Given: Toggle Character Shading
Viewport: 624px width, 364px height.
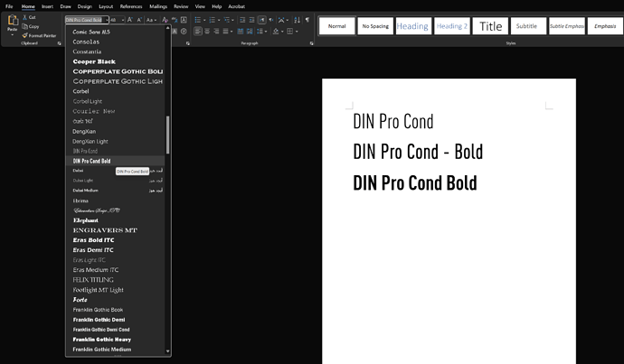Looking at the screenshot, I should [175, 31].
